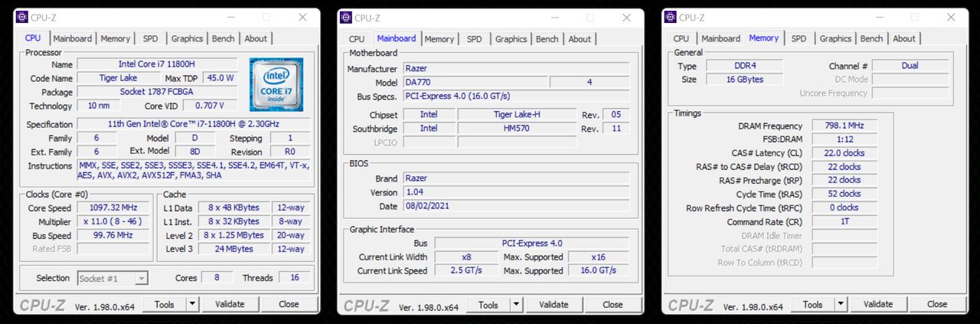Click CPU-Z app icon in Mainboard window title
Viewport: 980px width, 324px height.
pos(346,18)
